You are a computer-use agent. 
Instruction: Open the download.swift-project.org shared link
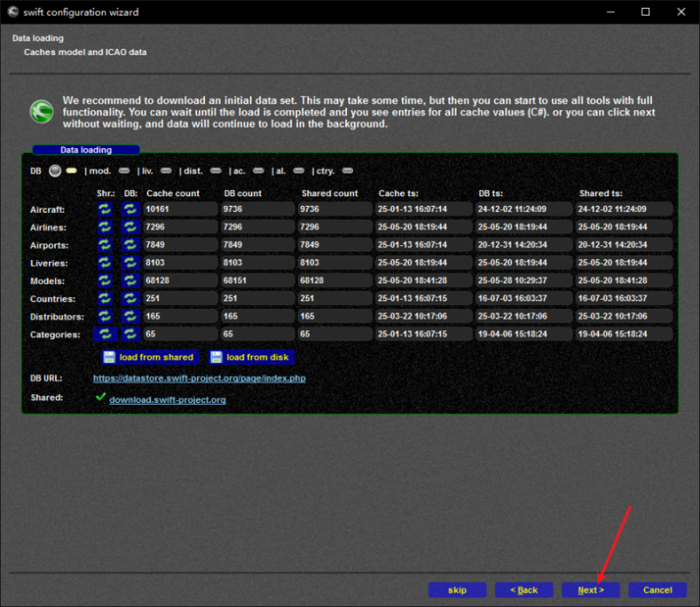coord(167,399)
